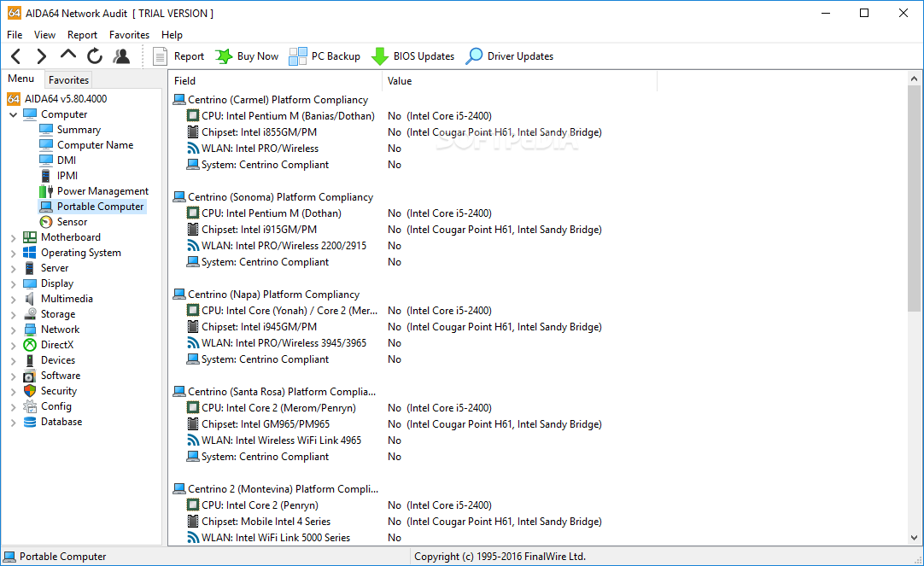Click the Back navigation arrow

click(x=16, y=56)
